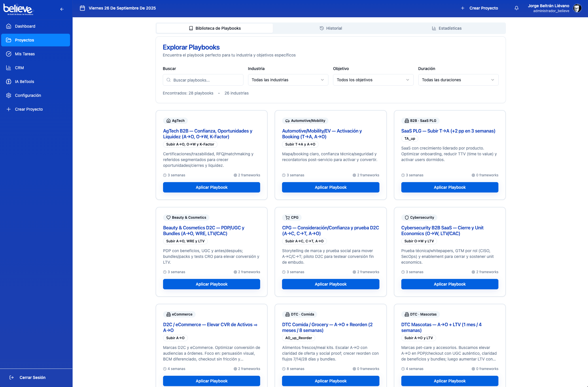Image resolution: width=588 pixels, height=387 pixels.
Task: Apply the CPG Consideración/Confianza playbook
Action: tap(330, 284)
